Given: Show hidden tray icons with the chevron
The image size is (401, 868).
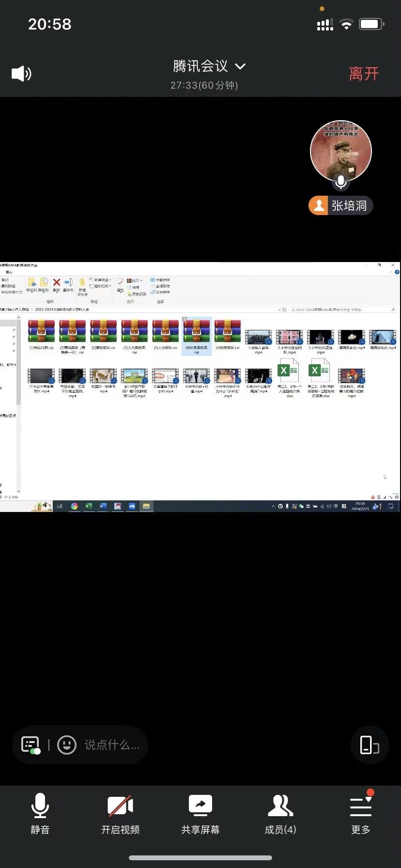Looking at the screenshot, I should 273,506.
